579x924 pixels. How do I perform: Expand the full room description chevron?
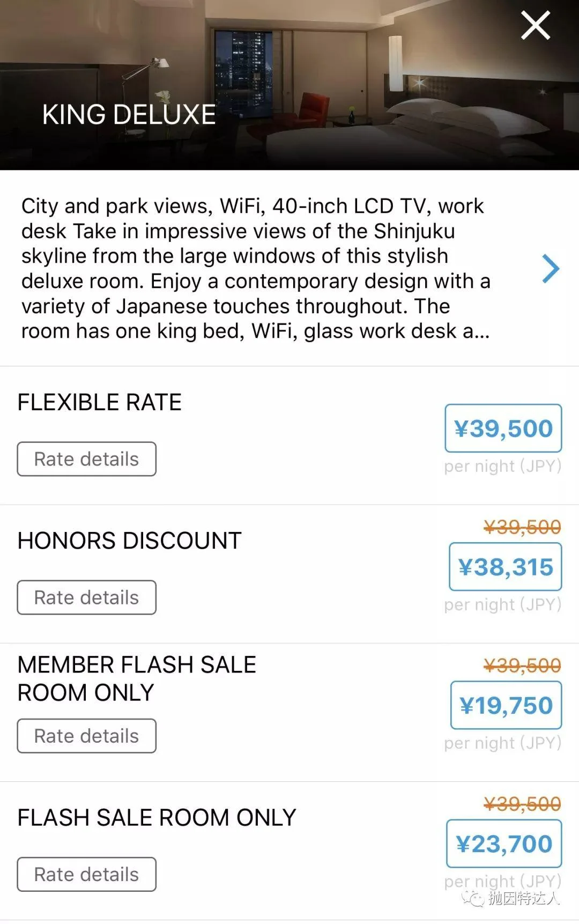(551, 269)
